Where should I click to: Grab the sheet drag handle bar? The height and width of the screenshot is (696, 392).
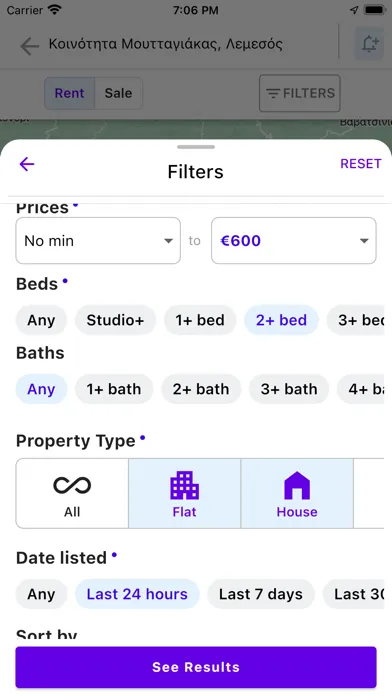(x=196, y=147)
